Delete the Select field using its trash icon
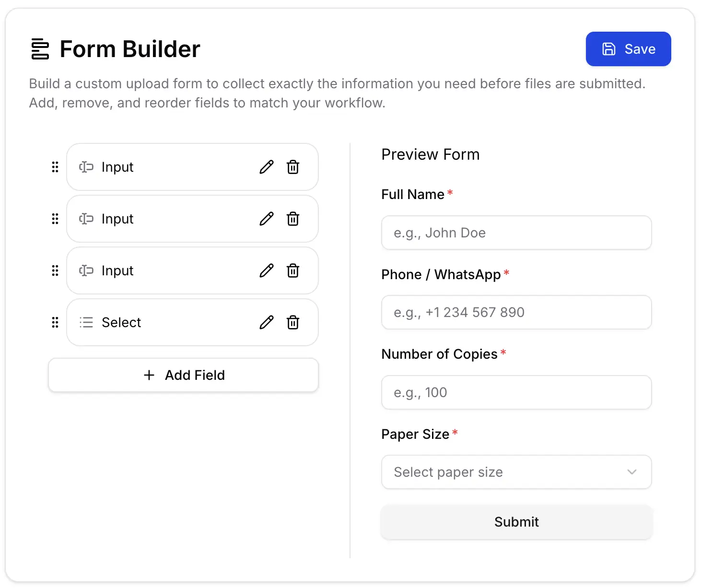The height and width of the screenshot is (588, 701). [x=293, y=322]
